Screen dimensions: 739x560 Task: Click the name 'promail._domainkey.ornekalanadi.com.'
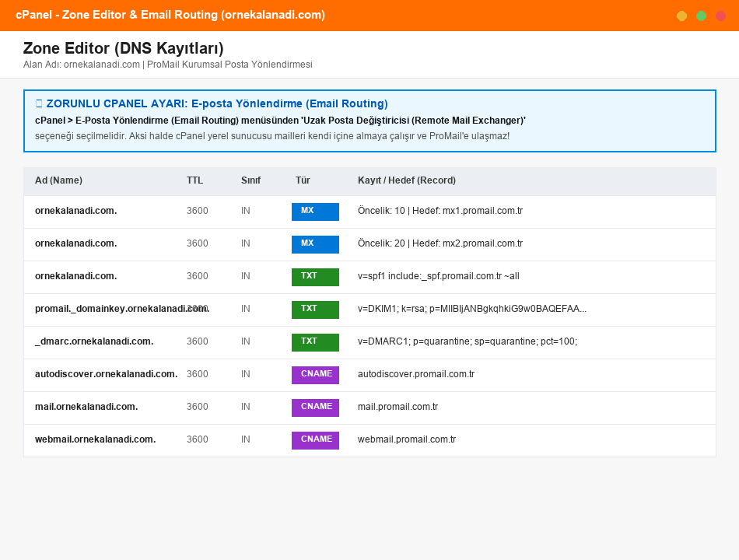tap(122, 308)
